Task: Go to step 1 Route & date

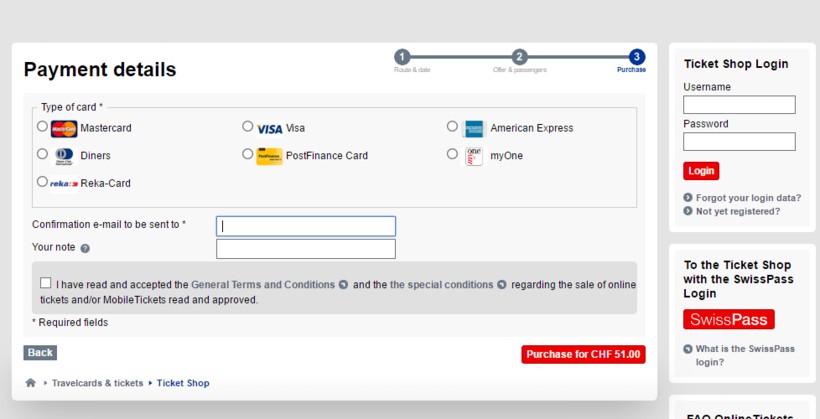Action: point(402,57)
